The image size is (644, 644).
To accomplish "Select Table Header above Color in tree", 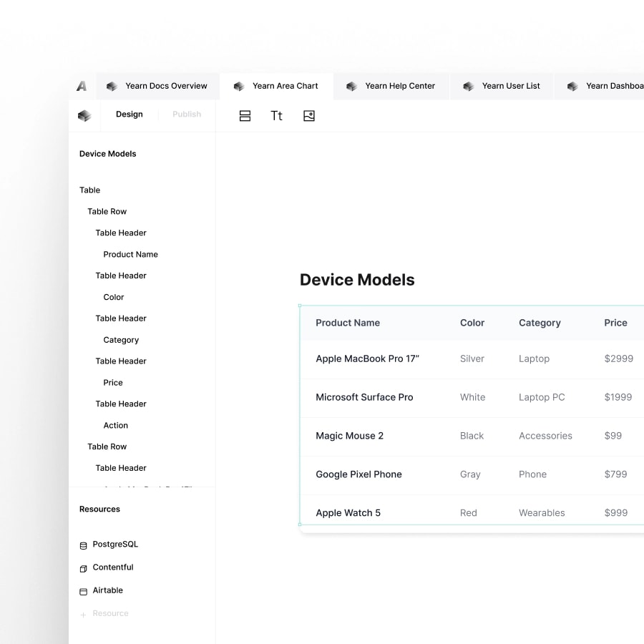I will 121,275.
